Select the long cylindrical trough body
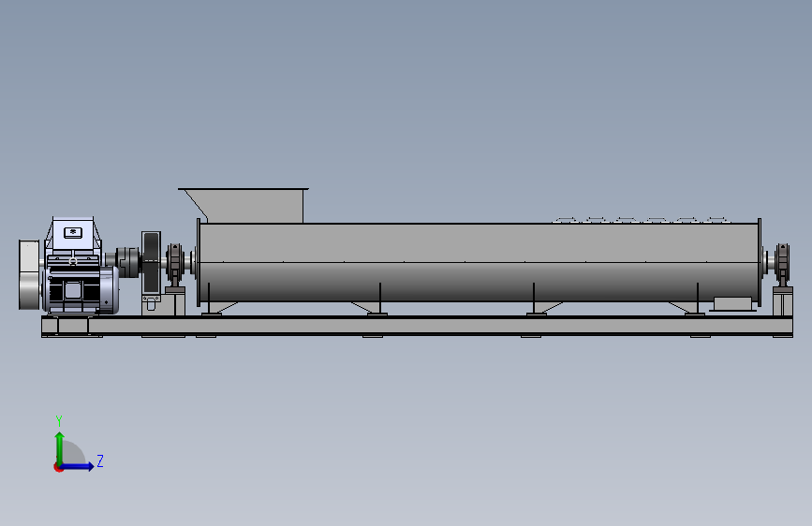 pos(479,262)
